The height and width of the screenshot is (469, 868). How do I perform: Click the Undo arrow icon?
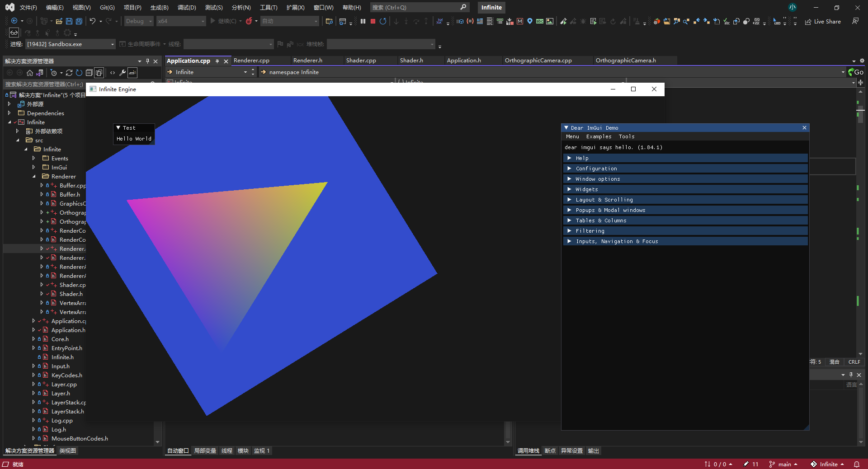(93, 21)
